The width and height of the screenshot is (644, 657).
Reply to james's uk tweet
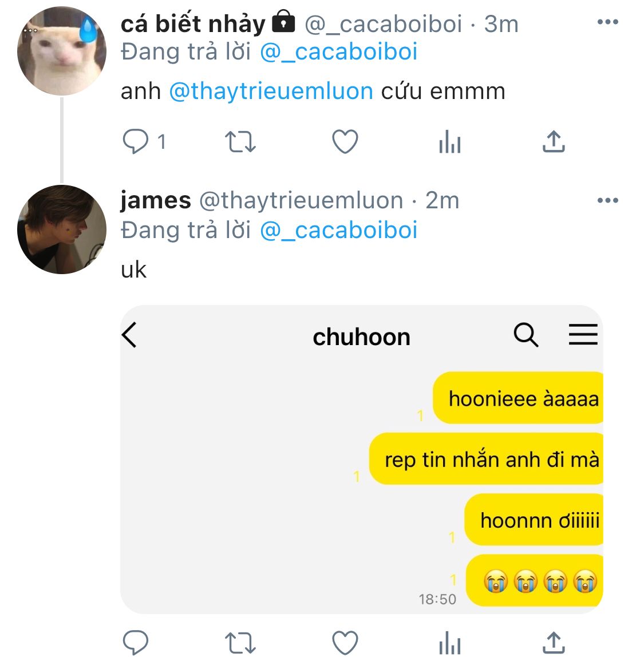pyautogui.click(x=135, y=642)
